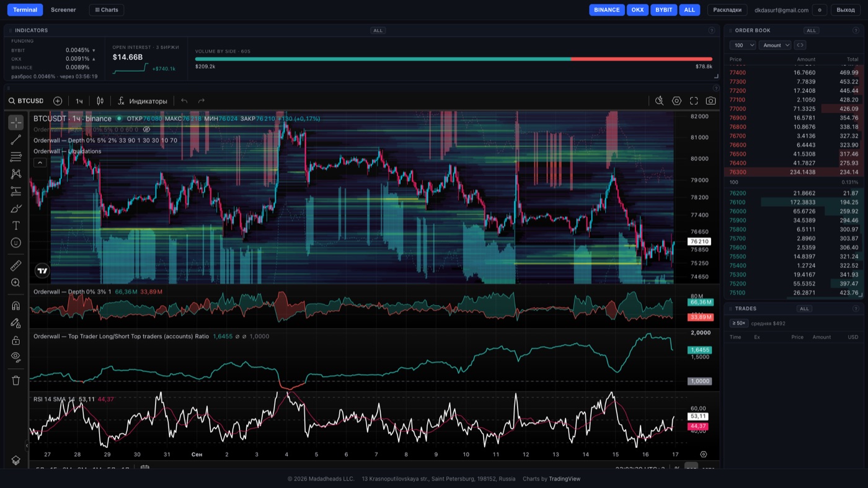The height and width of the screenshot is (488, 868).
Task: Open the Fibonacci retracement tool
Action: coord(16,157)
